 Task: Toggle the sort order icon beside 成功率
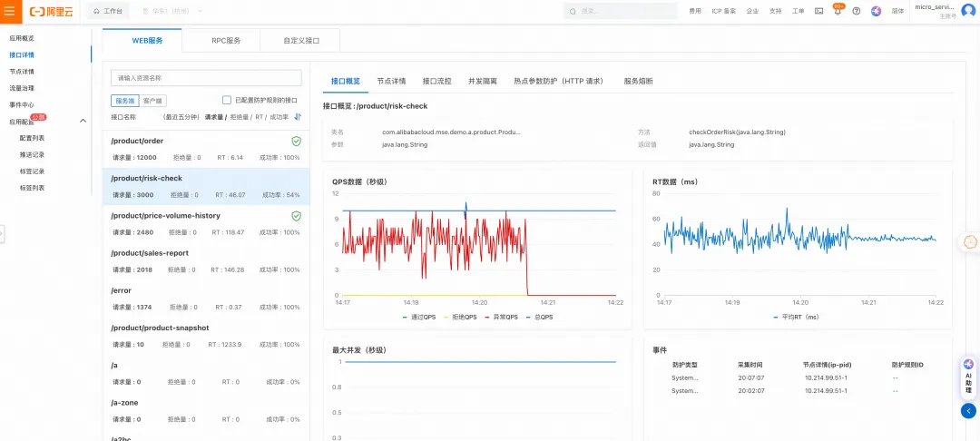click(298, 117)
